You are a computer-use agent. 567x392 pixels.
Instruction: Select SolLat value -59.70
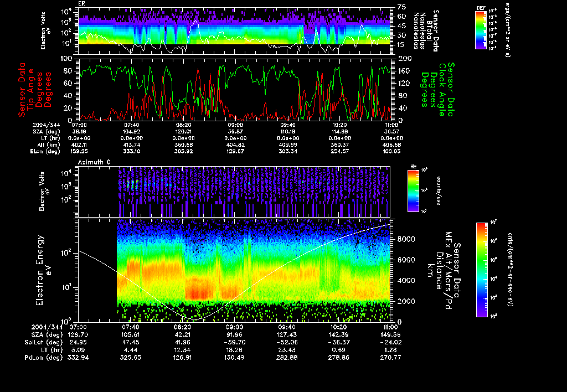(234, 343)
